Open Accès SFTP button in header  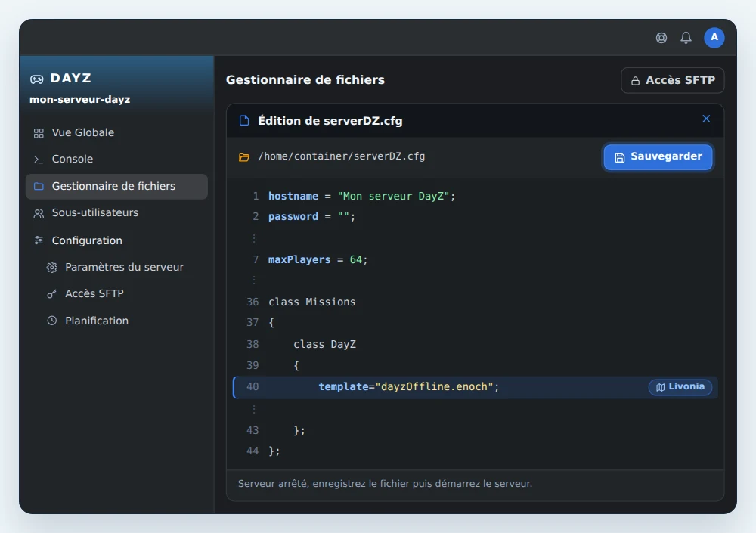(673, 80)
